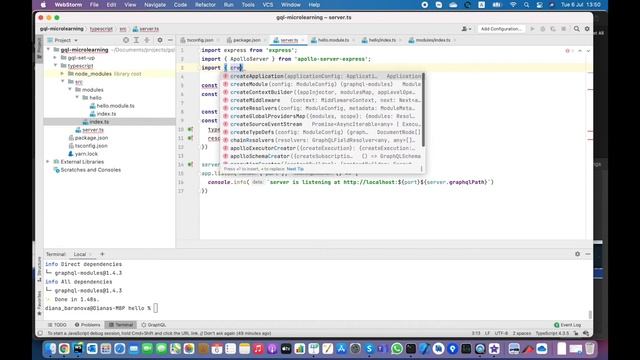Click Collapse All in Project panel
This screenshot has width=640, height=360.
click(x=147, y=40)
